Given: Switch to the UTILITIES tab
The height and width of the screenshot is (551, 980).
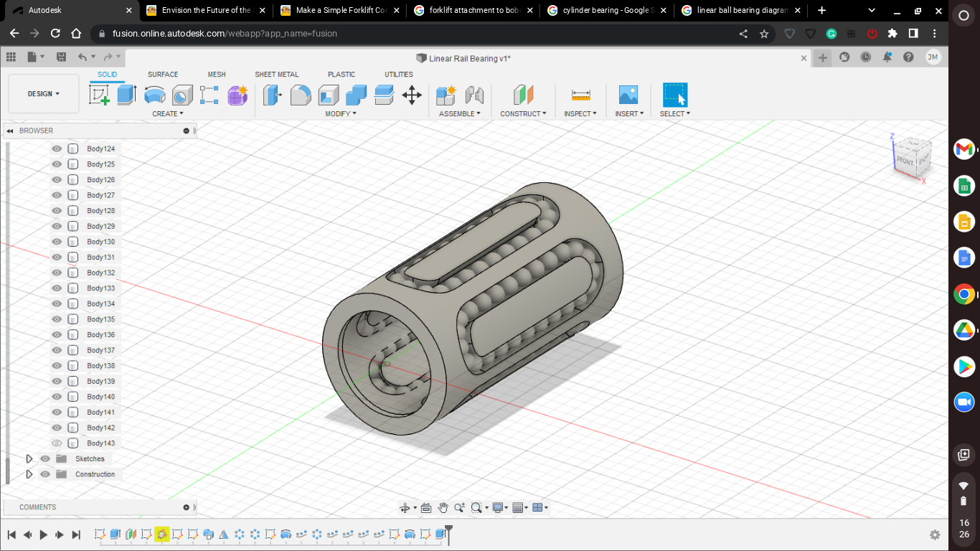Looking at the screenshot, I should (x=398, y=74).
